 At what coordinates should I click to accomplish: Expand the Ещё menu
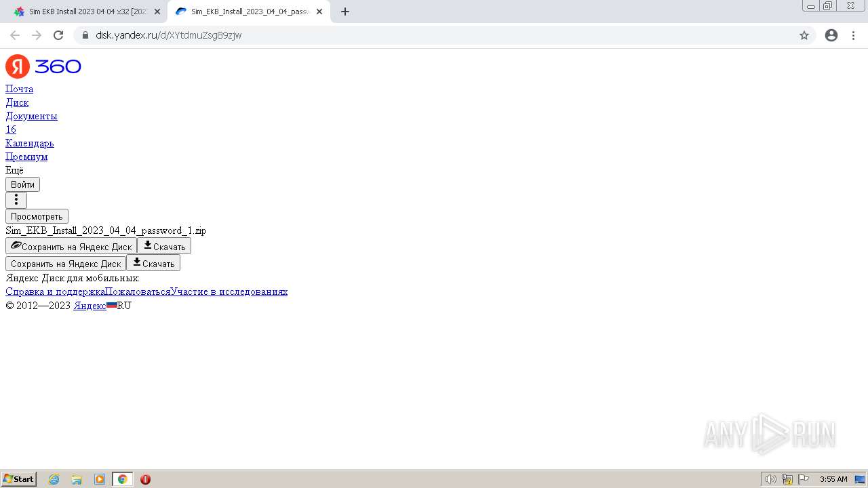click(x=14, y=170)
